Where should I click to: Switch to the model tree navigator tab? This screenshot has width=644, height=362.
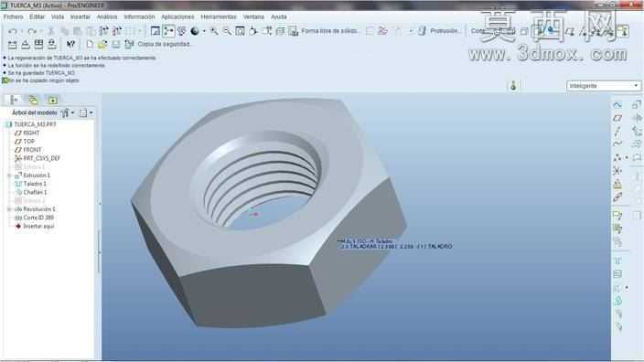[14, 100]
